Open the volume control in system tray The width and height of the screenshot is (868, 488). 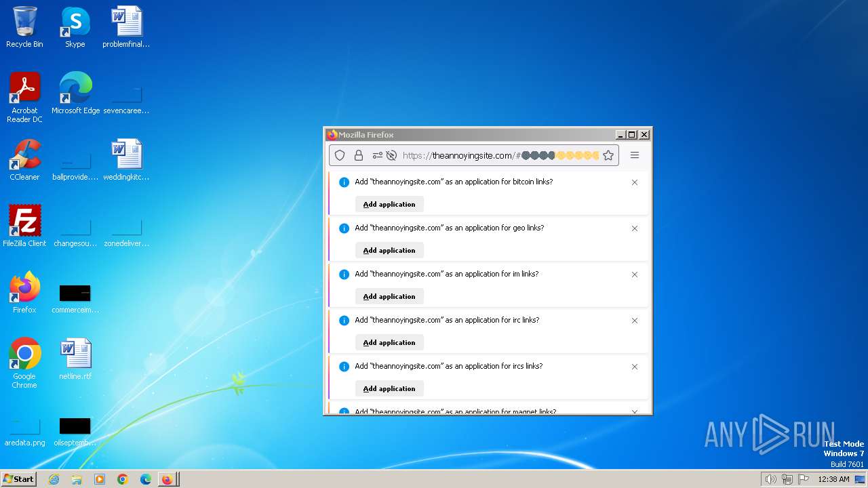(x=770, y=479)
